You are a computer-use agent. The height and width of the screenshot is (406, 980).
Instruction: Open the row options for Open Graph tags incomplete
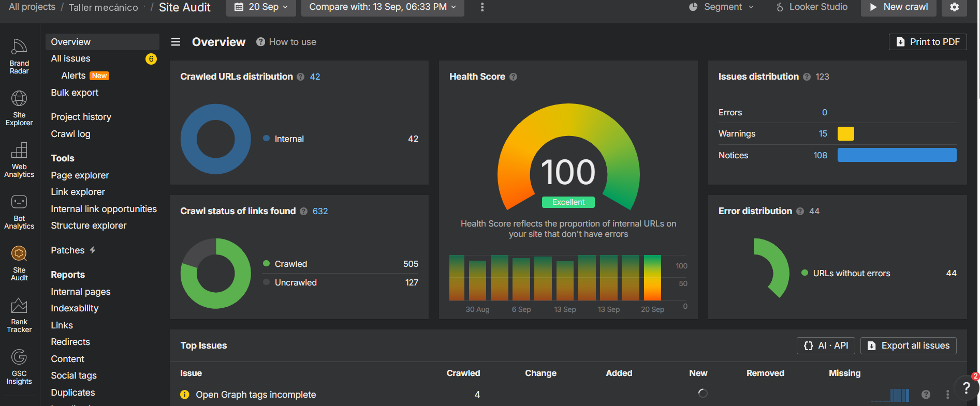pos(947,395)
